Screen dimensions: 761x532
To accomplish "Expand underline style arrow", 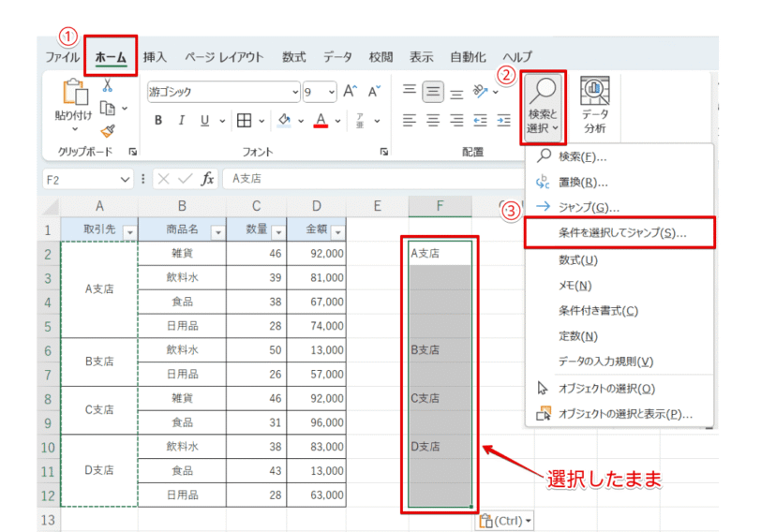I will [x=222, y=121].
